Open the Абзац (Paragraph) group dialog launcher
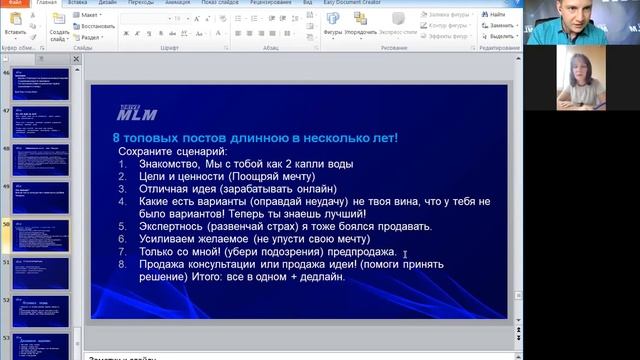640x360 pixels. [316, 48]
